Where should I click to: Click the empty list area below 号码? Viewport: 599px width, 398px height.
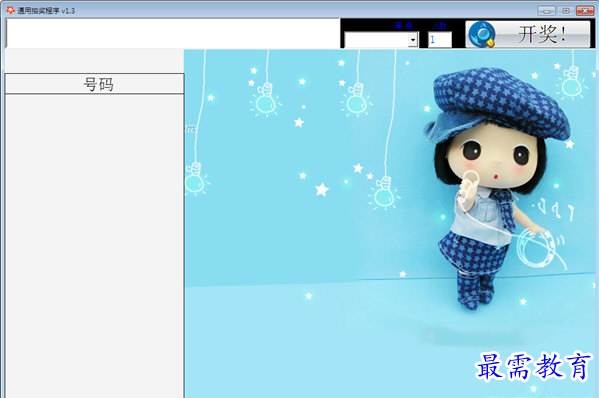94,246
